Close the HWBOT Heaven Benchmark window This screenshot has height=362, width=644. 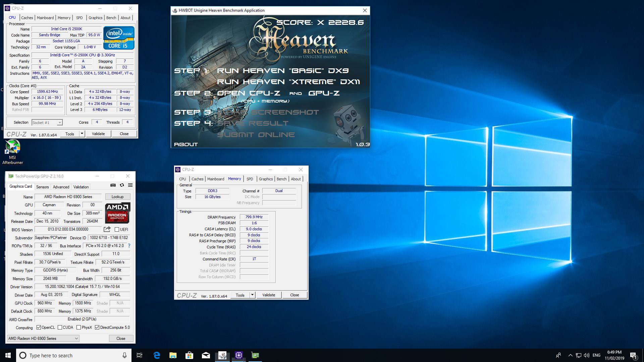[365, 10]
